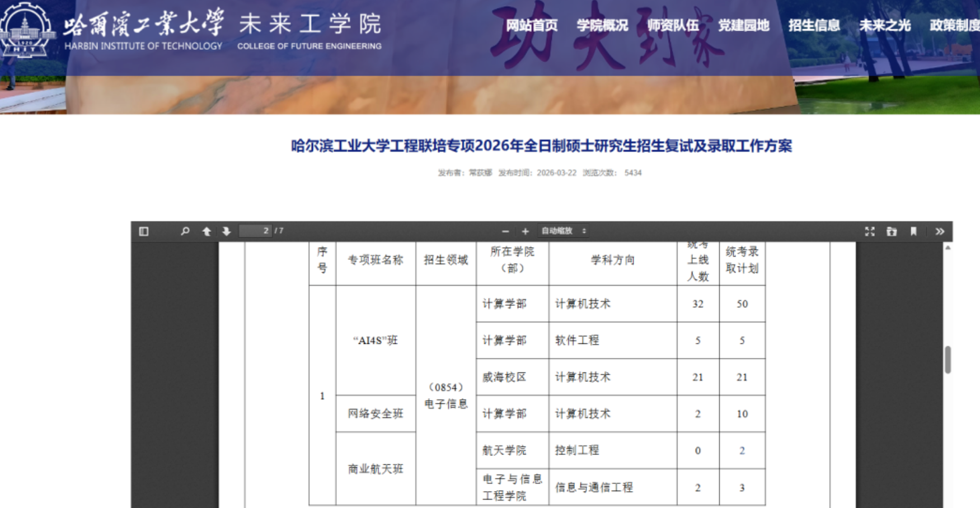Image resolution: width=980 pixels, height=508 pixels.
Task: Click the 电子与信息工程学院 cell
Action: pyautogui.click(x=512, y=487)
